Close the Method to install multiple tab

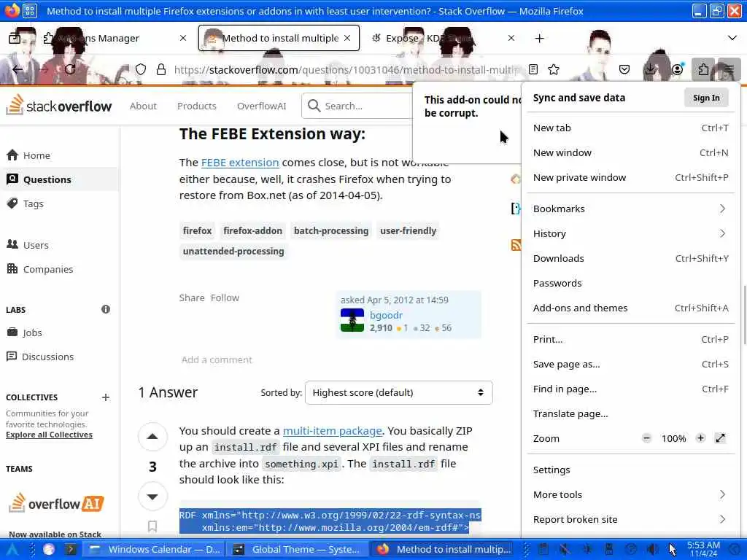click(347, 38)
